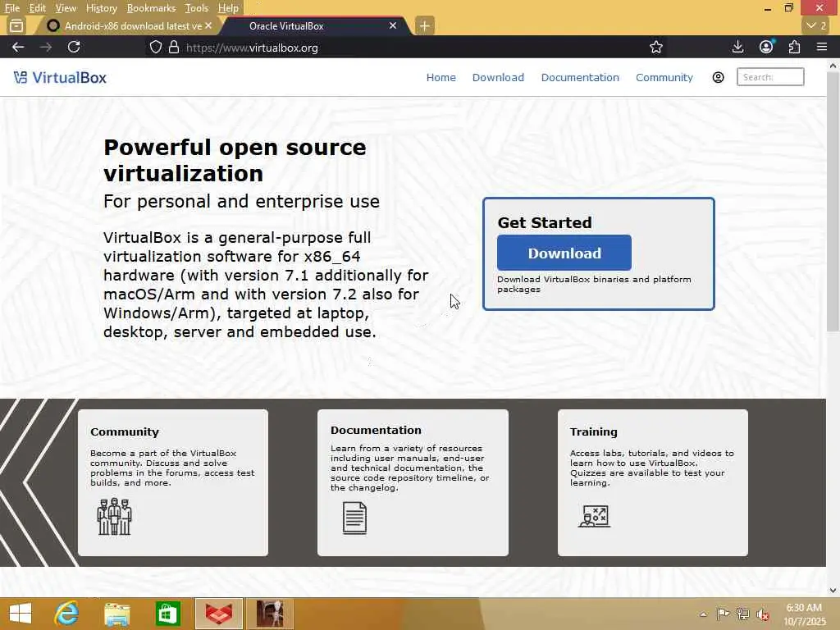This screenshot has width=840, height=630.
Task: Click the Documentation page icon on the card
Action: (x=354, y=518)
